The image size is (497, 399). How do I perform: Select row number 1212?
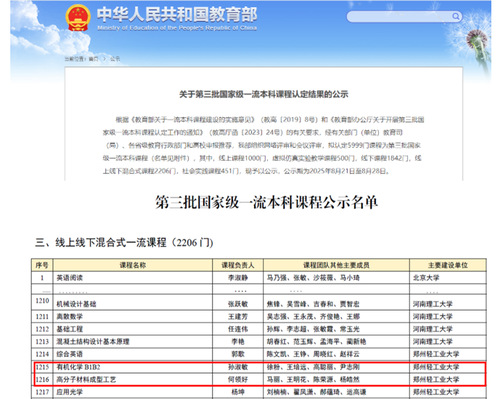[42, 329]
